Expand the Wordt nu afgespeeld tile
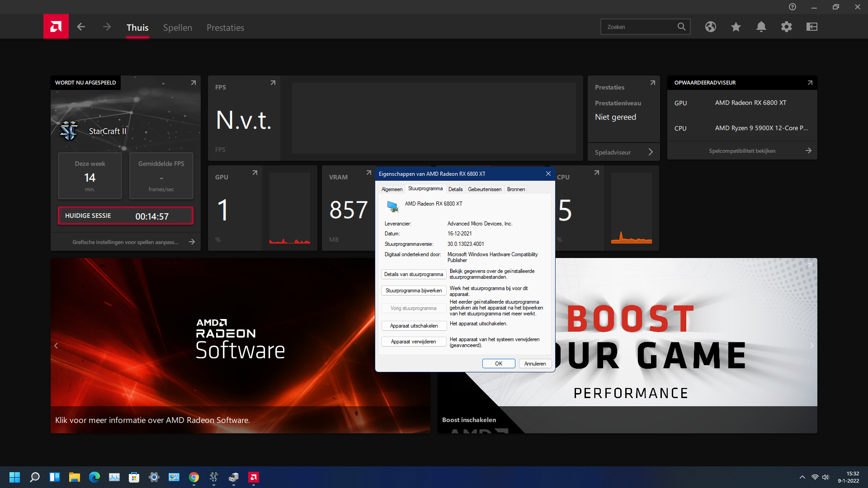The width and height of the screenshot is (868, 488). [193, 83]
